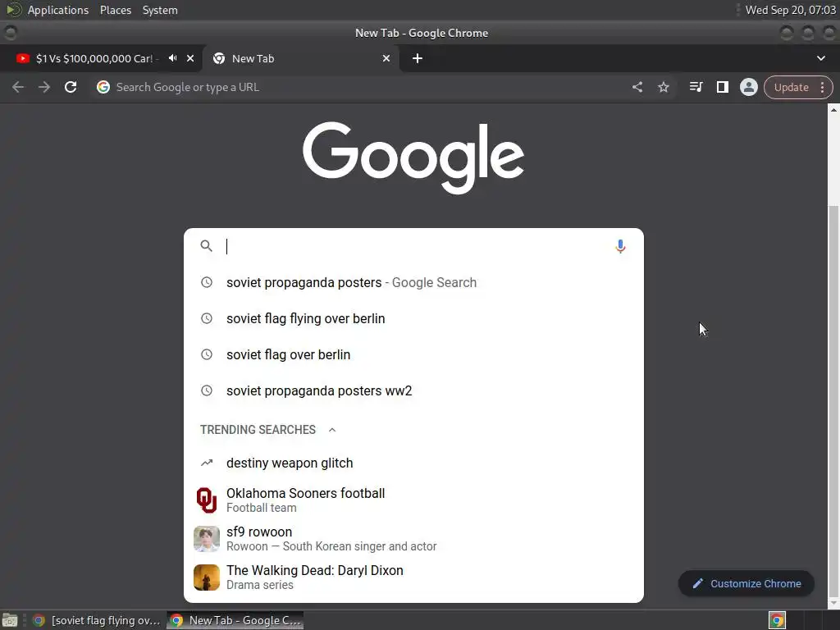Click the Rowoon photo thumbnail
840x630 pixels.
(x=206, y=538)
